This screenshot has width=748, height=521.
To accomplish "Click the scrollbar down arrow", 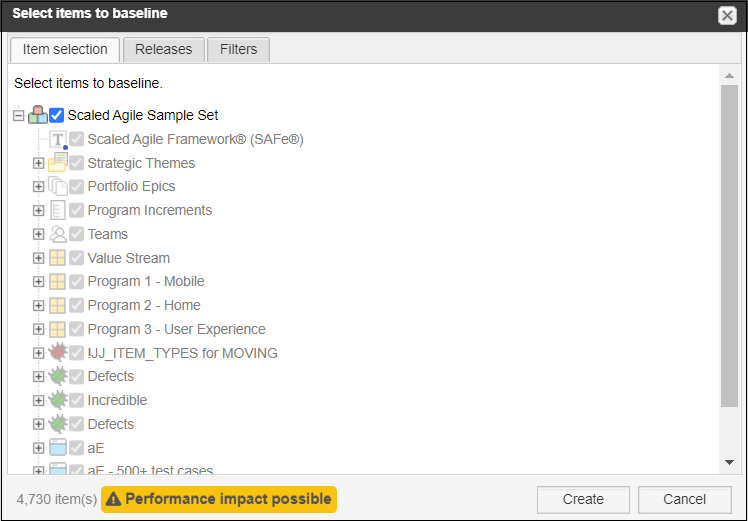I will [729, 462].
